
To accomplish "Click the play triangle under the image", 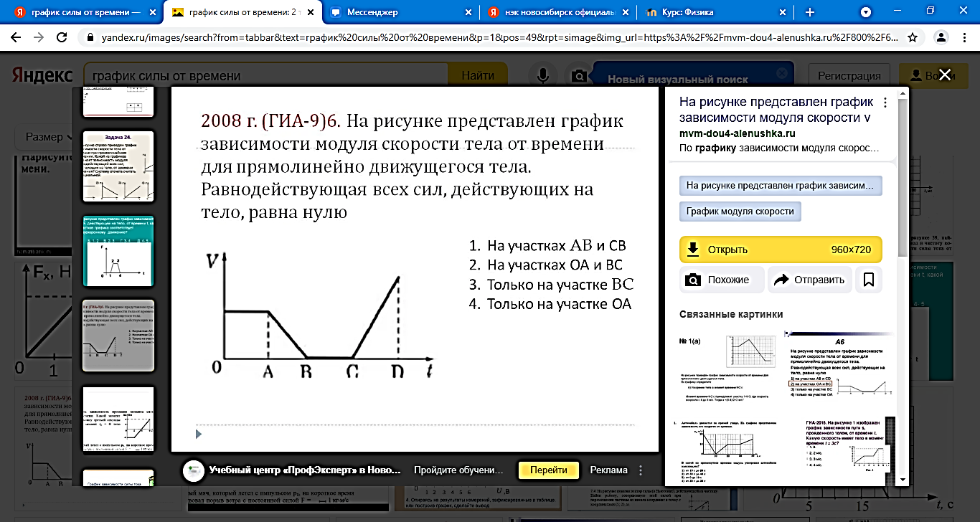I will tap(199, 433).
